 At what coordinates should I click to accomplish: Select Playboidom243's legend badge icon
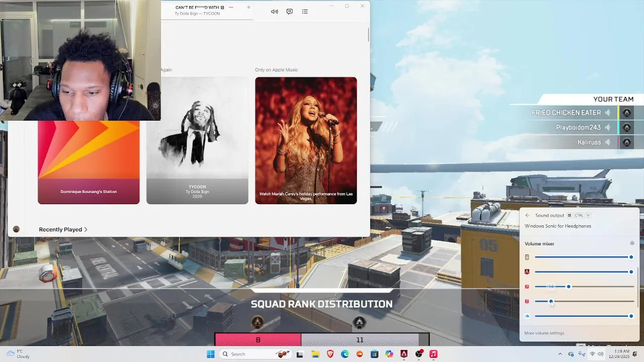627,127
